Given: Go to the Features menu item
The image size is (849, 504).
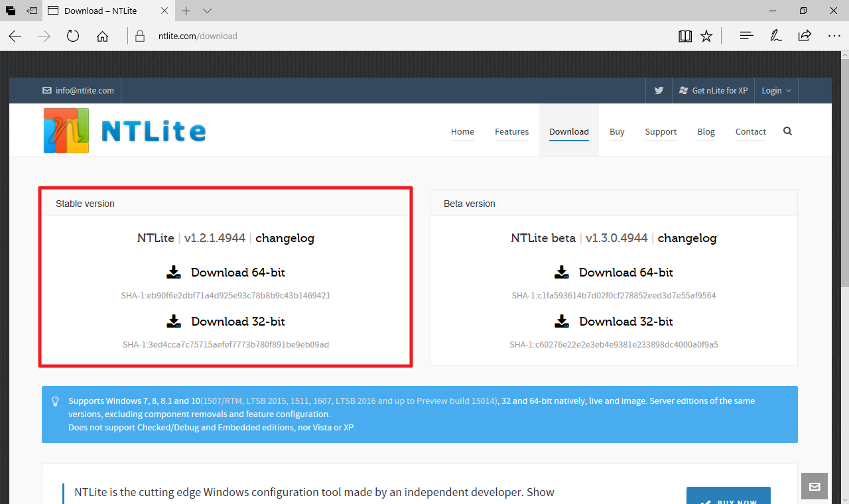Looking at the screenshot, I should coord(511,132).
